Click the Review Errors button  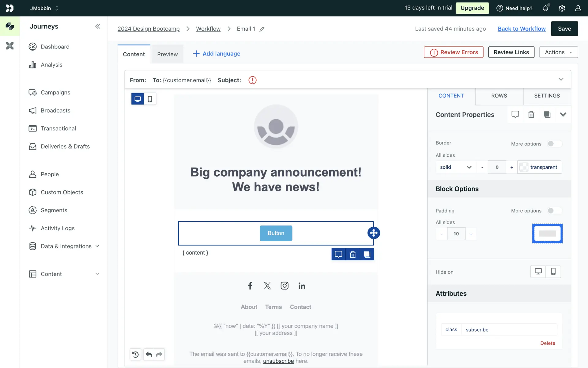click(x=454, y=52)
